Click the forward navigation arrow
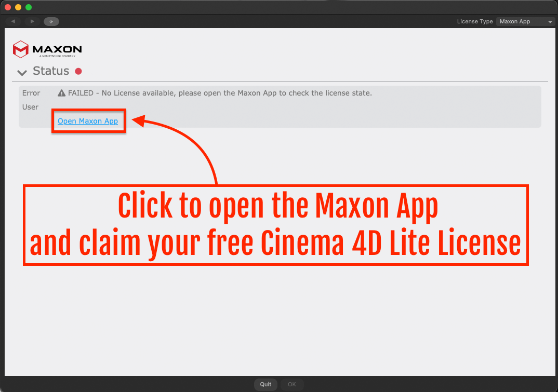558x392 pixels. (x=31, y=21)
